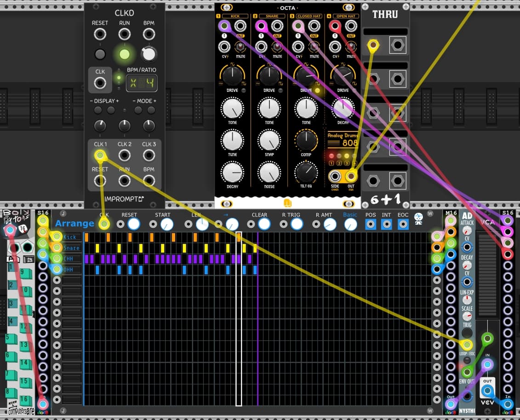Select the Kick row label in Arrange
This screenshot has width=520, height=420.
[x=72, y=237]
